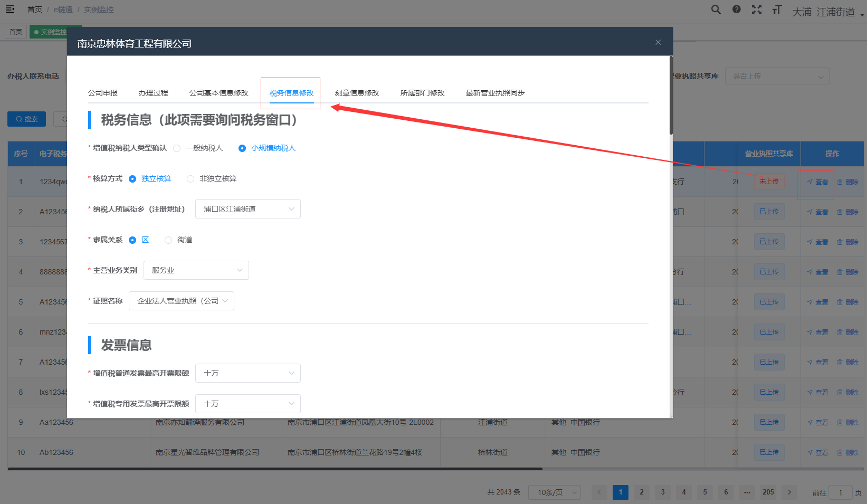Open 是否上传 filter dropdown
Screen dimensions: 867x504
point(777,76)
